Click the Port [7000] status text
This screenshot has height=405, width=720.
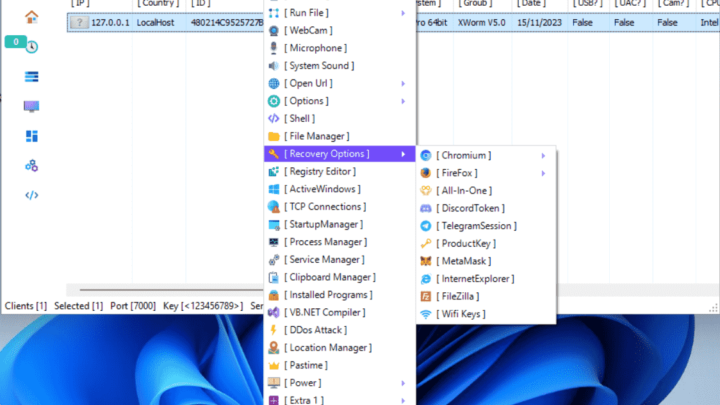pyautogui.click(x=133, y=306)
